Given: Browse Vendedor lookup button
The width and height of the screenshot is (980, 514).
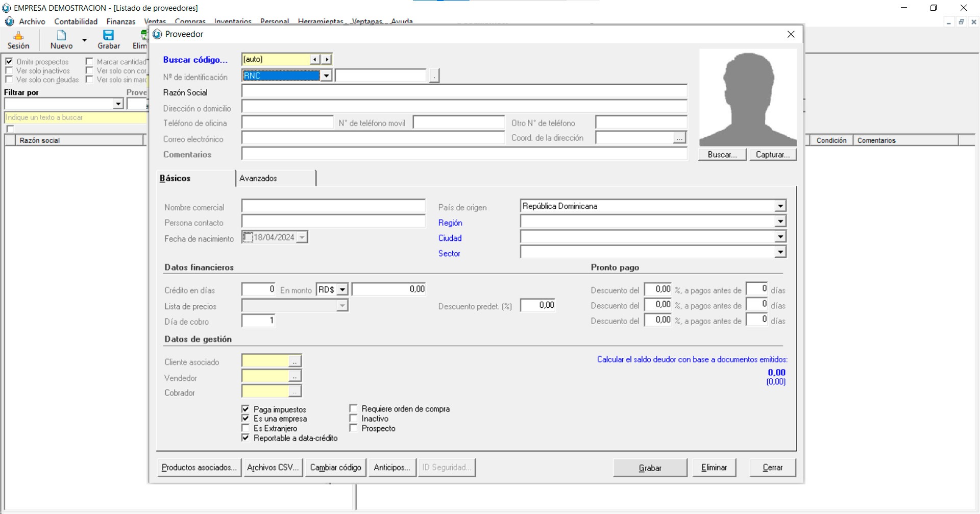Looking at the screenshot, I should tap(295, 377).
